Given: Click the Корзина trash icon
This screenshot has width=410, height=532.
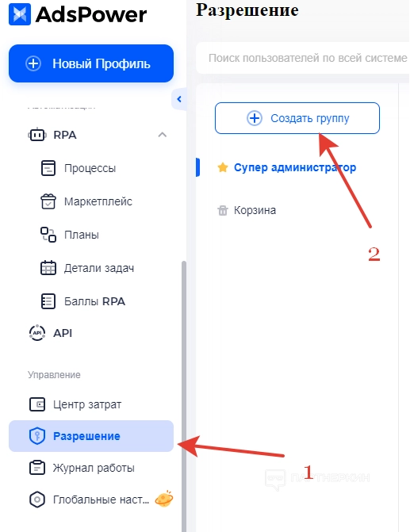Looking at the screenshot, I should (x=223, y=210).
